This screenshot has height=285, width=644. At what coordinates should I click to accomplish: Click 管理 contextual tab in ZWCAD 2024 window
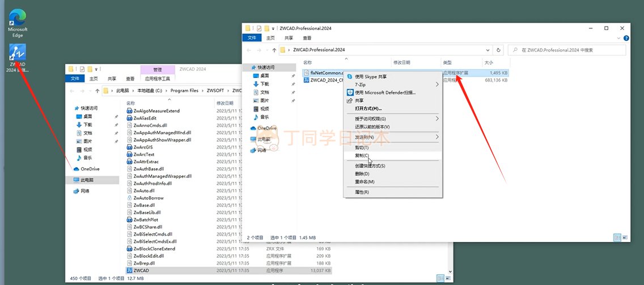tap(157, 69)
